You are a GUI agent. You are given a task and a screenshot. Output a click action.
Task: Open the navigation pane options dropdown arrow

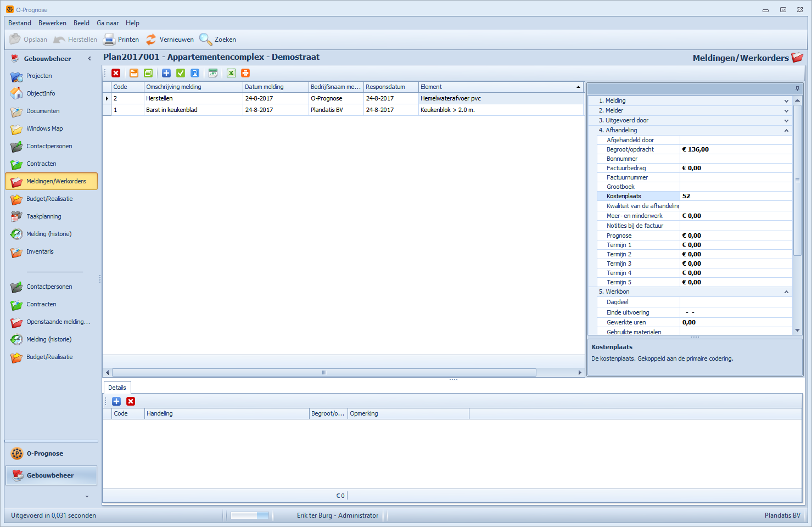[87, 497]
